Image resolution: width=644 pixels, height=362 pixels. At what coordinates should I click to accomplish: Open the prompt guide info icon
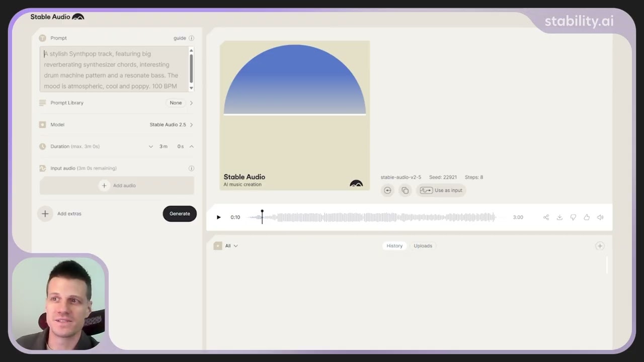(191, 38)
